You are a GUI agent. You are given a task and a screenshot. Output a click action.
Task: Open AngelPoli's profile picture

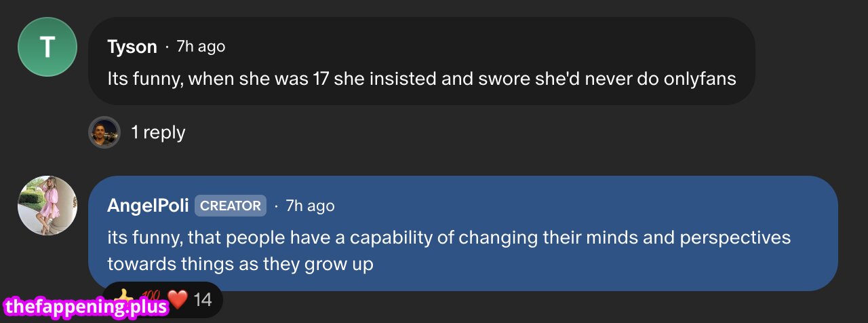pyautogui.click(x=47, y=206)
